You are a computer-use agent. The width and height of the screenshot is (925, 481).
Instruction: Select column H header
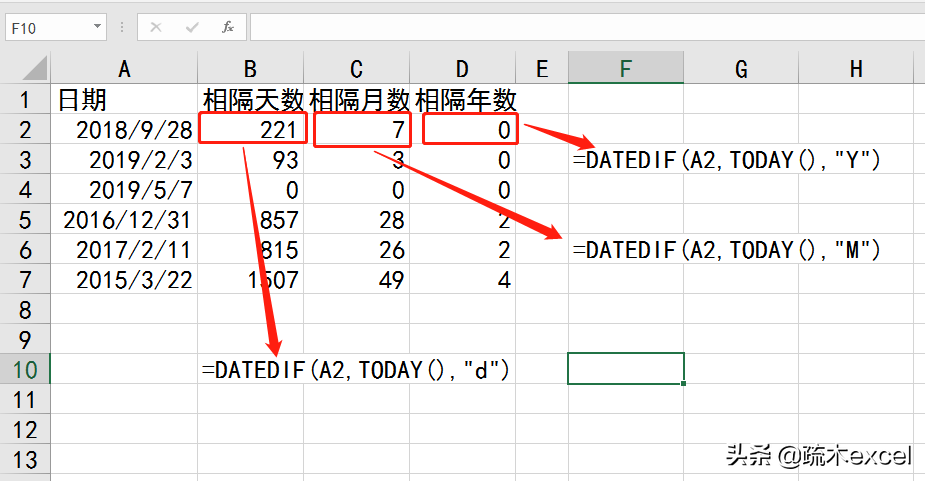[856, 68]
